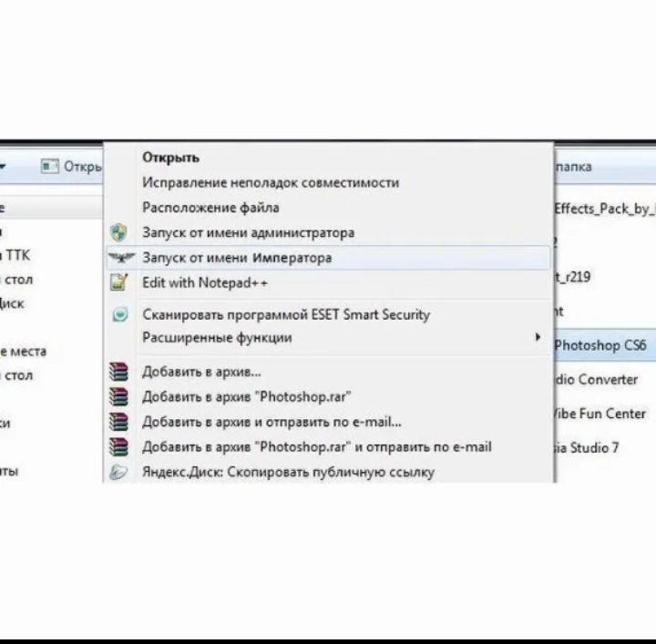Click the ESET Smart Security icon
656x644 pixels.
point(118,314)
